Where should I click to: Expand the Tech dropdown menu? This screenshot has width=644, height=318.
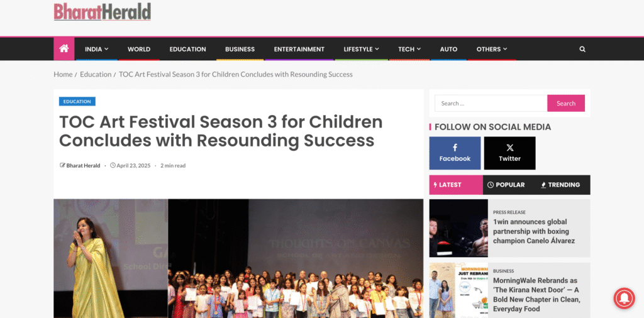point(409,49)
